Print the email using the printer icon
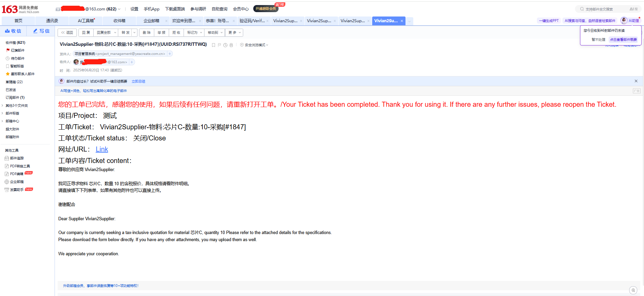644x296 pixels. pos(231,45)
